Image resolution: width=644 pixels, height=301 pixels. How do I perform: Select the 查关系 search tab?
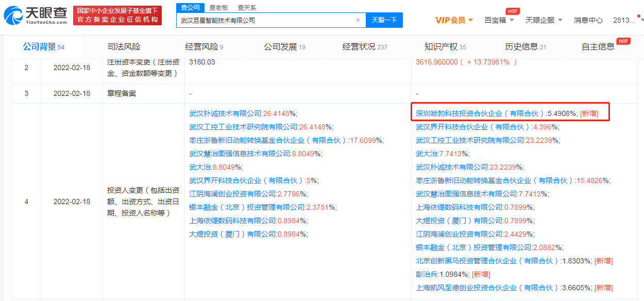pyautogui.click(x=246, y=8)
